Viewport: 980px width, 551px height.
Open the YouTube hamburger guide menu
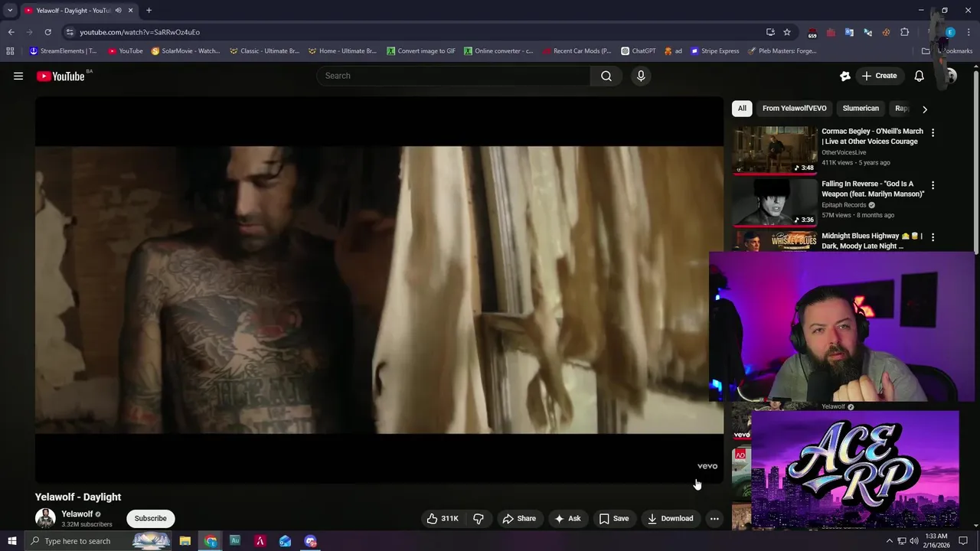click(x=18, y=76)
